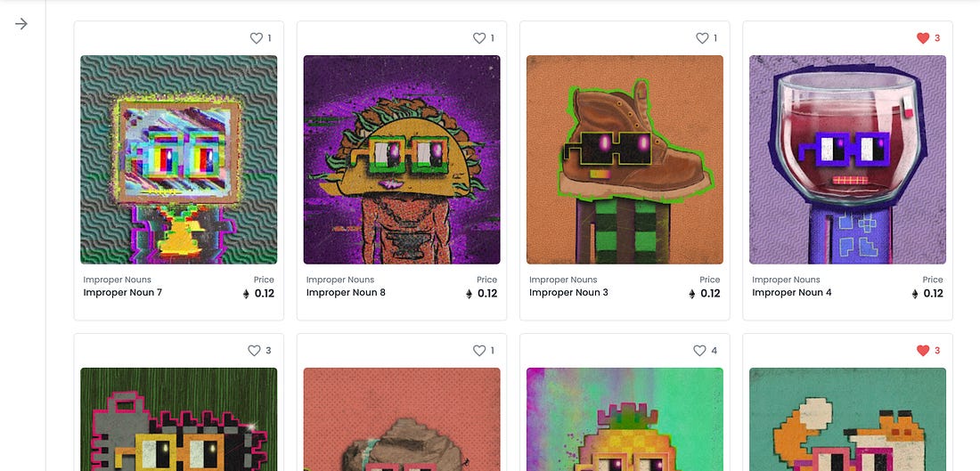Open the Improper Noun 4 title link
Viewport: 980px width, 471px height.
pyautogui.click(x=792, y=292)
